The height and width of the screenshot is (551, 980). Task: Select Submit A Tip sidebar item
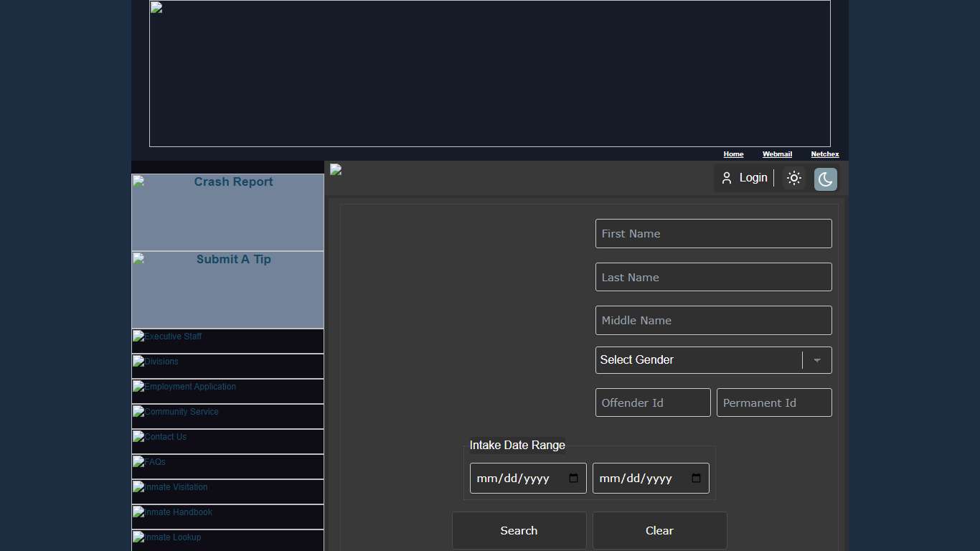point(228,290)
